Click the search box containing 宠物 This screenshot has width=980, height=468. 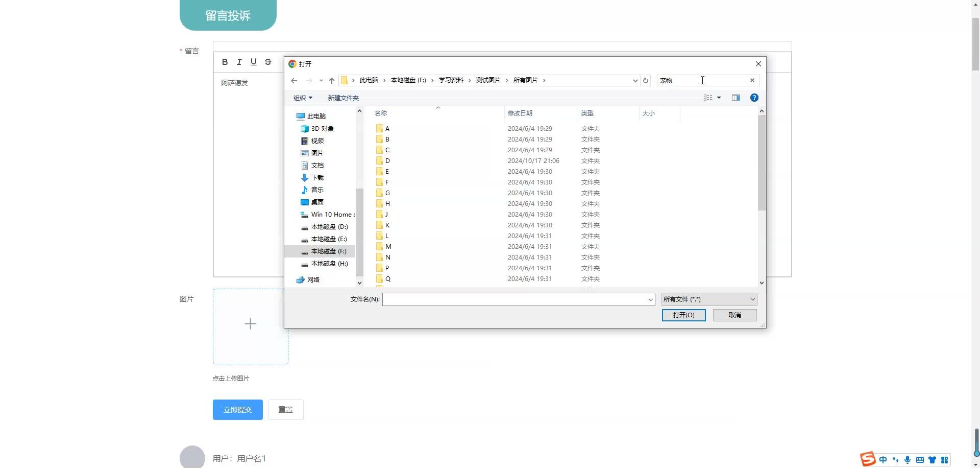(x=702, y=80)
